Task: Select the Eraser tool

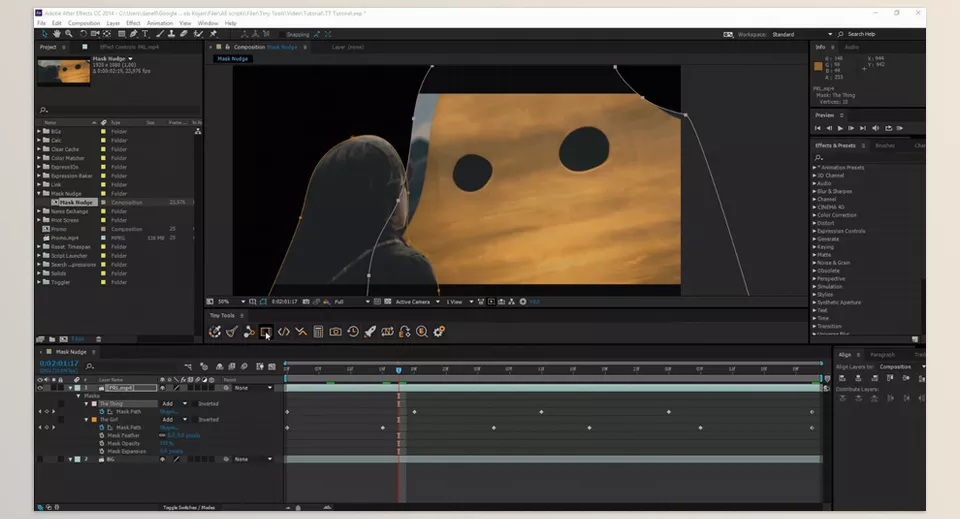Action: point(184,34)
